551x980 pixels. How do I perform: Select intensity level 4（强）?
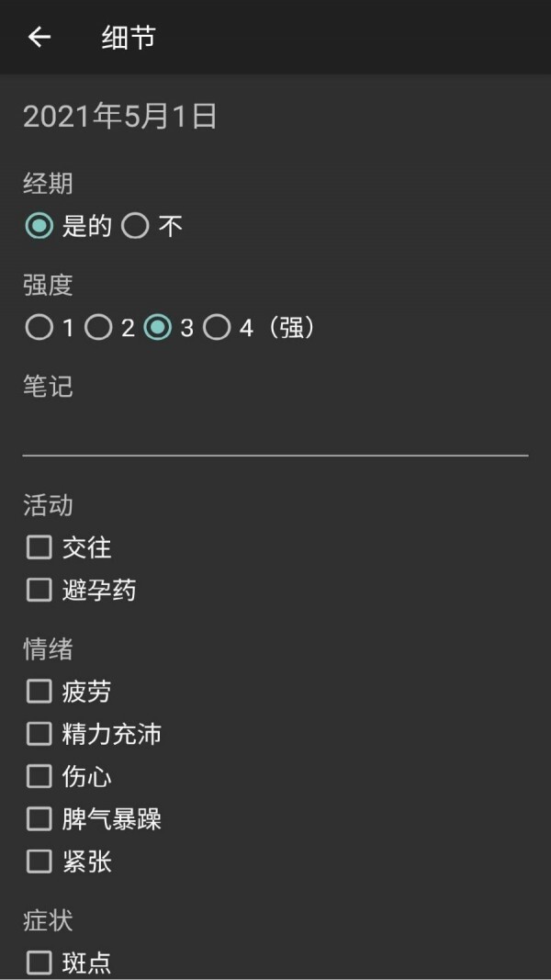[219, 326]
